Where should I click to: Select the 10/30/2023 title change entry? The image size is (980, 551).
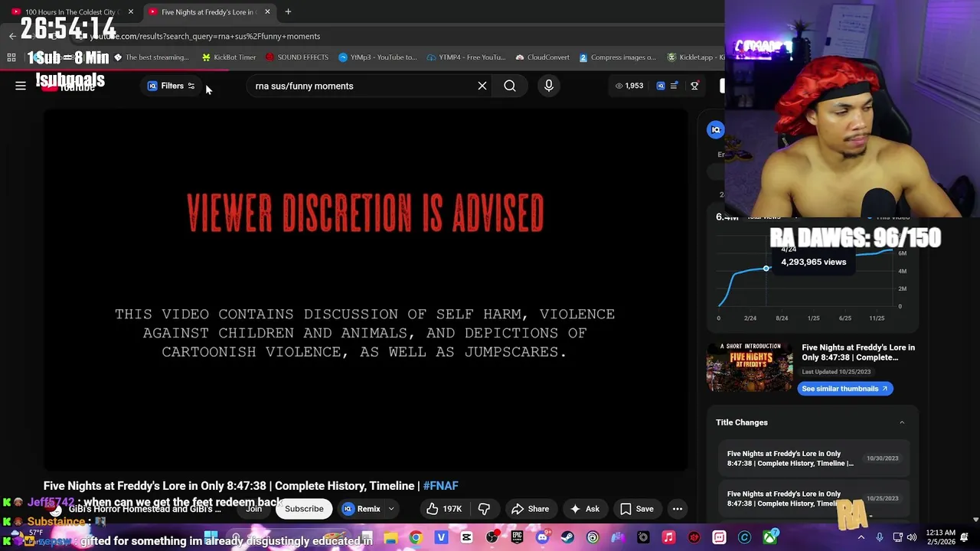812,458
